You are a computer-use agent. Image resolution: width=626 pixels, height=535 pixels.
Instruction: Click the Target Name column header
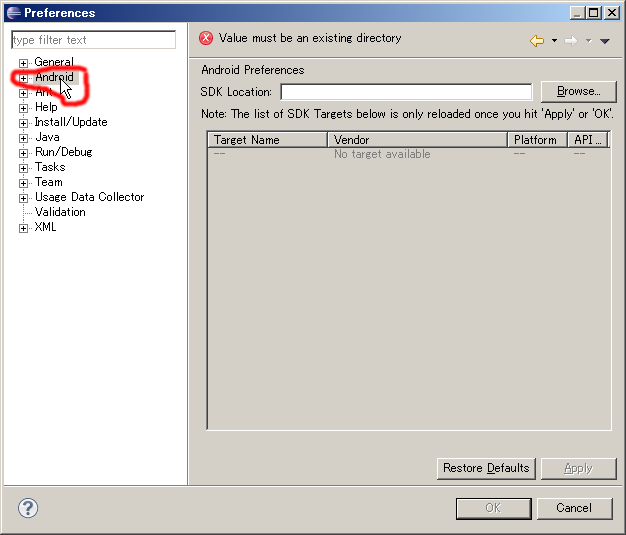(267, 140)
